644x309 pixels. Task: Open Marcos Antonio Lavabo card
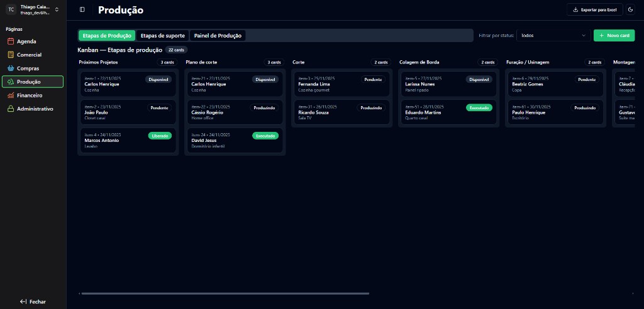[128, 140]
